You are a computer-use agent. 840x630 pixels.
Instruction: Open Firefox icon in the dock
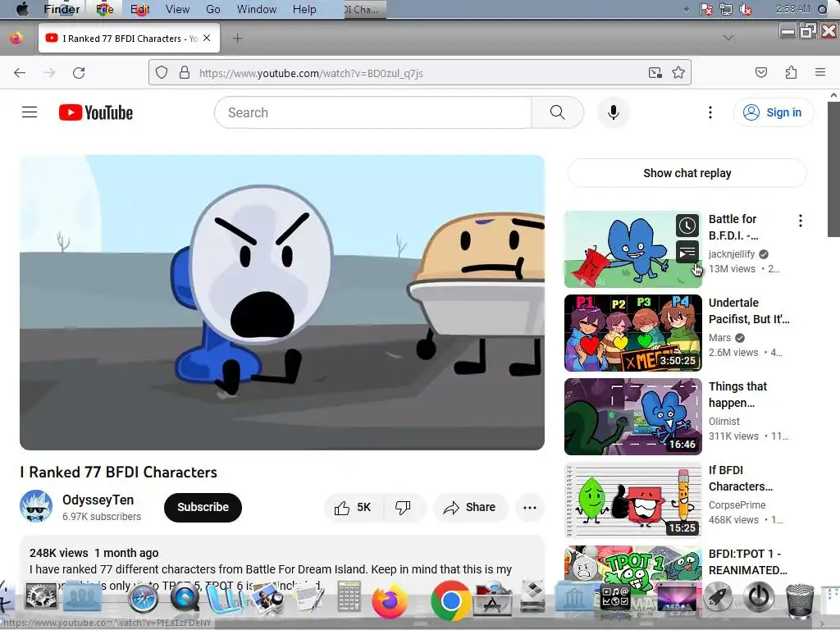390,600
